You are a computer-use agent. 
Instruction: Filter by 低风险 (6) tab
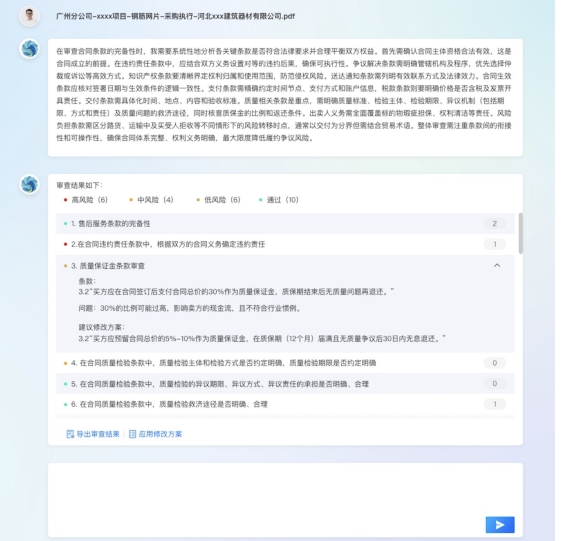click(x=218, y=200)
